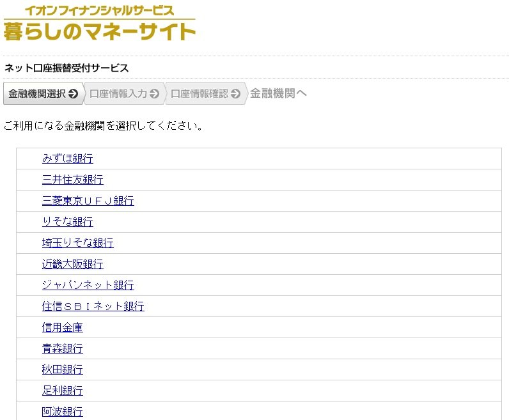Select 三井住友銀行 from the bank list
This screenshot has width=509, height=420.
pyautogui.click(x=73, y=180)
